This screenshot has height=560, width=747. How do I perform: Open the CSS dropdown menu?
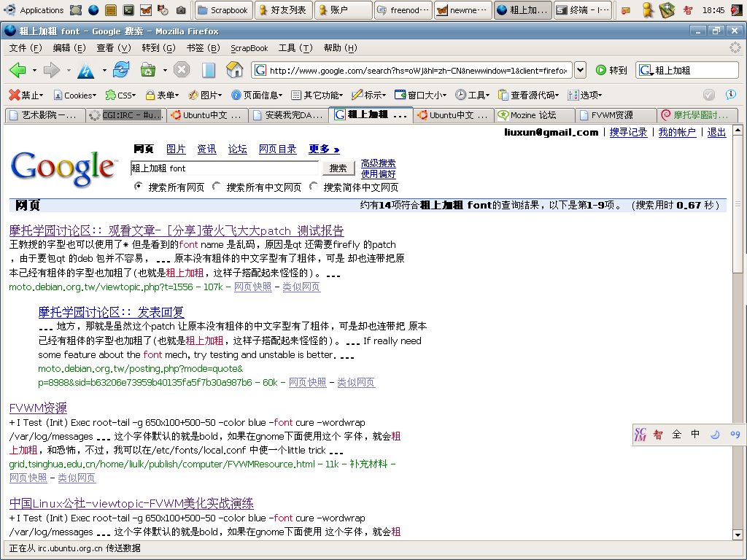tap(120, 96)
